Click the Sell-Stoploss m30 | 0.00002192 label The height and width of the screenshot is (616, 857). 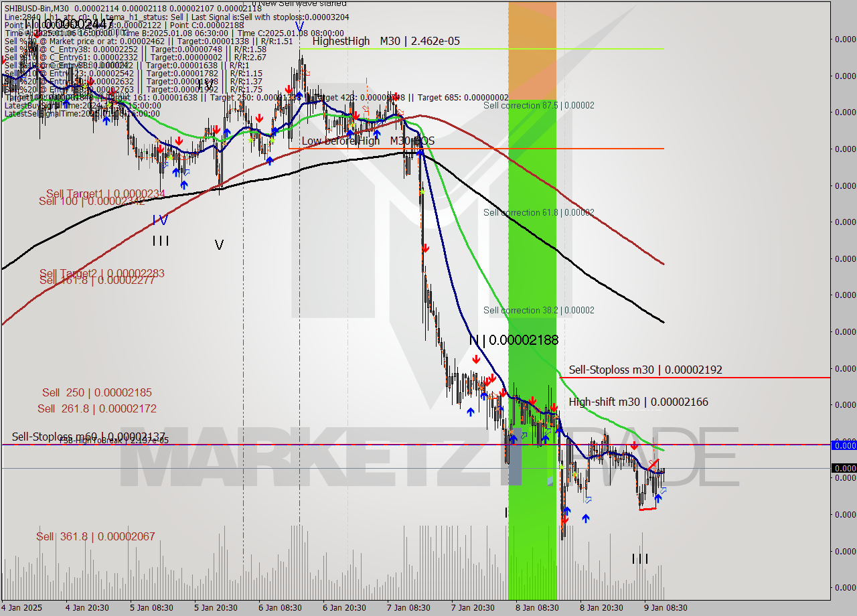click(x=645, y=370)
